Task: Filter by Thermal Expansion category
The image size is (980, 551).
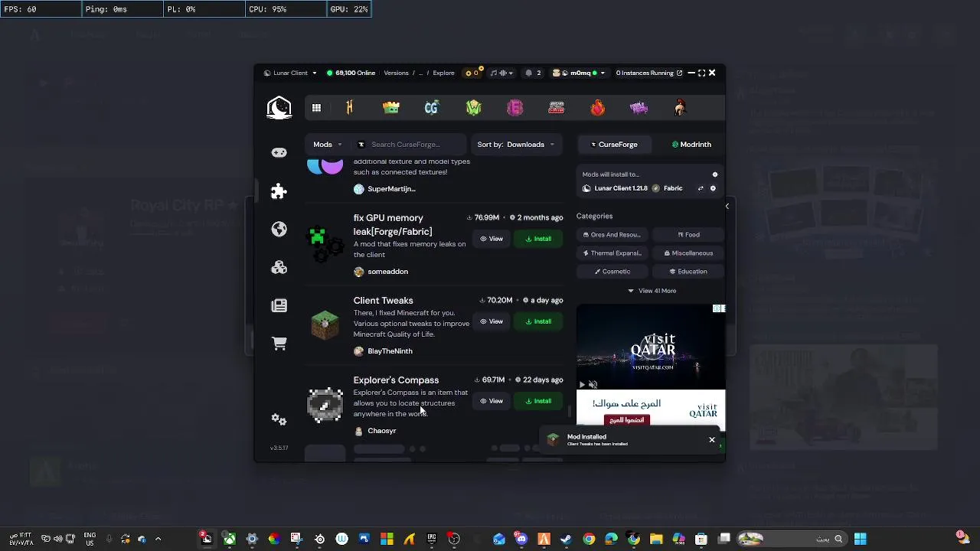Action: [612, 253]
